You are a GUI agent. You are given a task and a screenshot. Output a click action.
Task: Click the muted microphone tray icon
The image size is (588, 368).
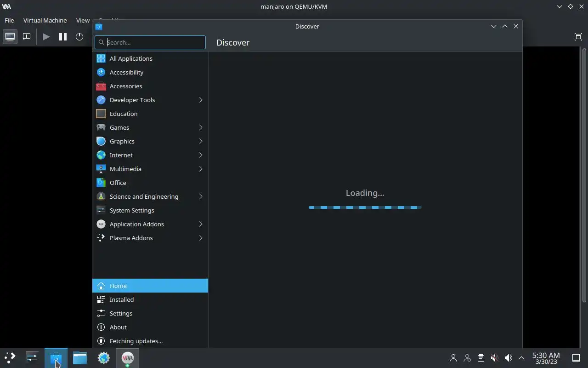[x=494, y=358]
